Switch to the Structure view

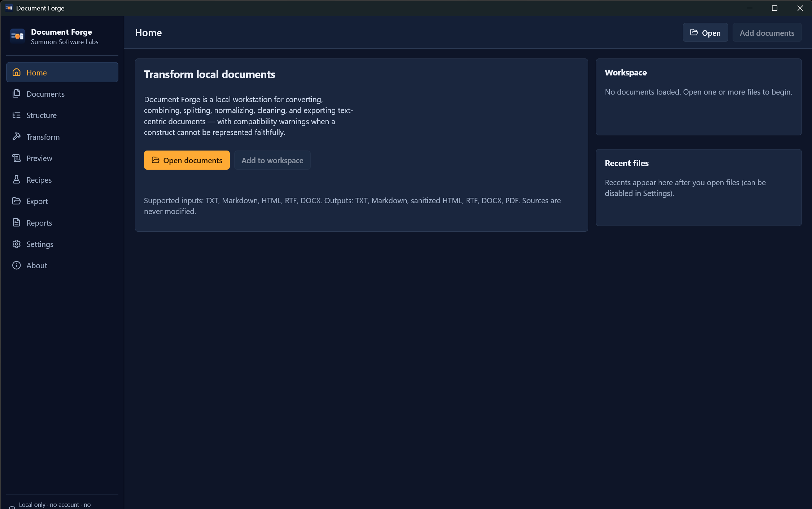[62, 115]
